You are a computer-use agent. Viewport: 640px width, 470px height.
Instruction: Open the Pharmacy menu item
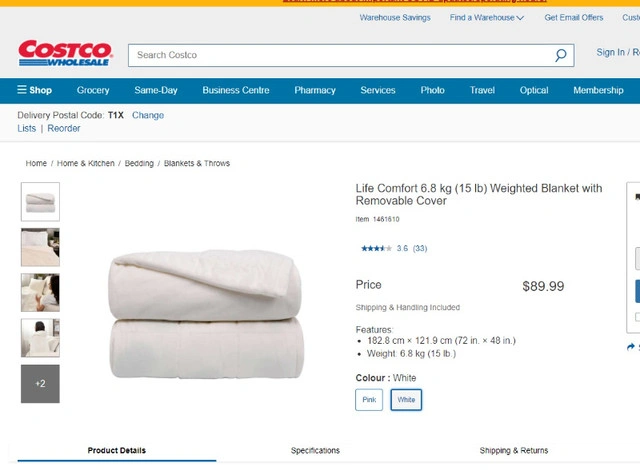tap(315, 90)
